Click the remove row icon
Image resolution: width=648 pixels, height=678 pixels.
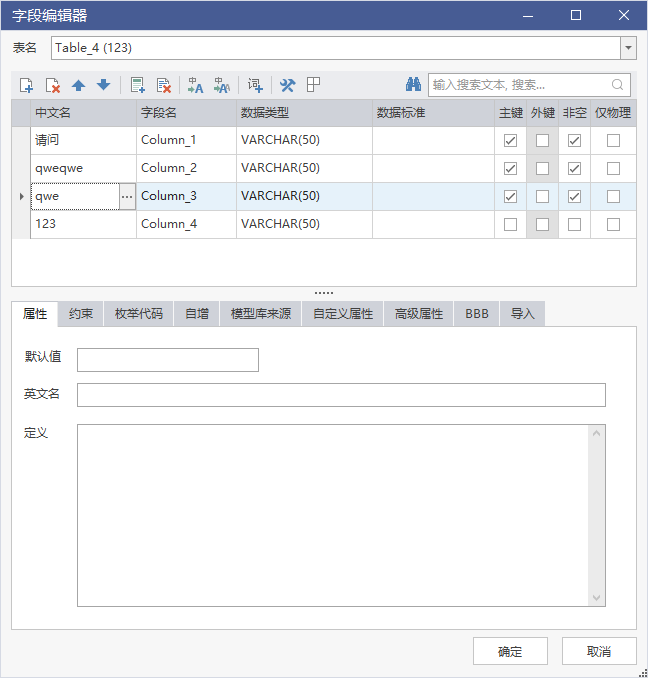click(164, 85)
